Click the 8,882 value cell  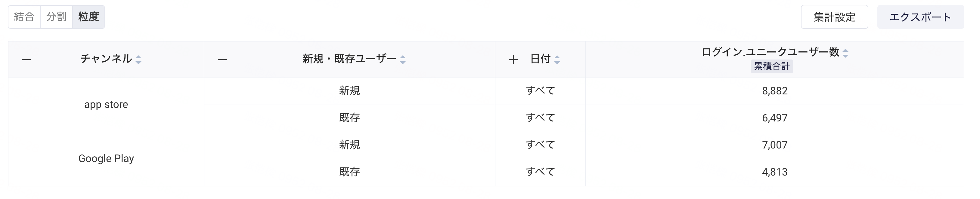pyautogui.click(x=774, y=91)
